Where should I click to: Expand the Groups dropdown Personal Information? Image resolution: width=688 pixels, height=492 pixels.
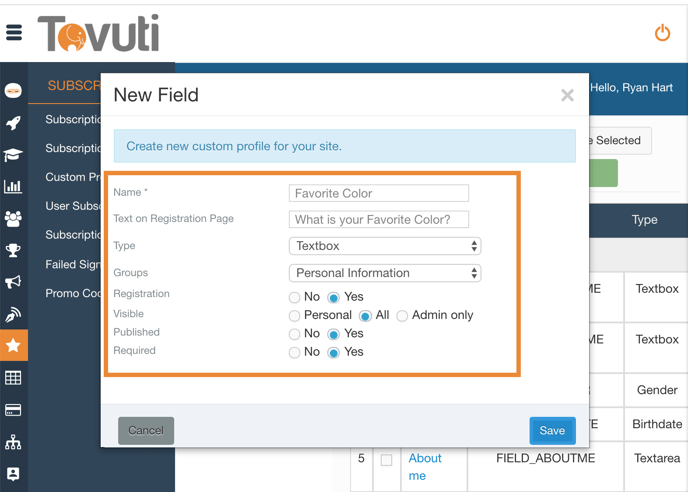pos(384,273)
